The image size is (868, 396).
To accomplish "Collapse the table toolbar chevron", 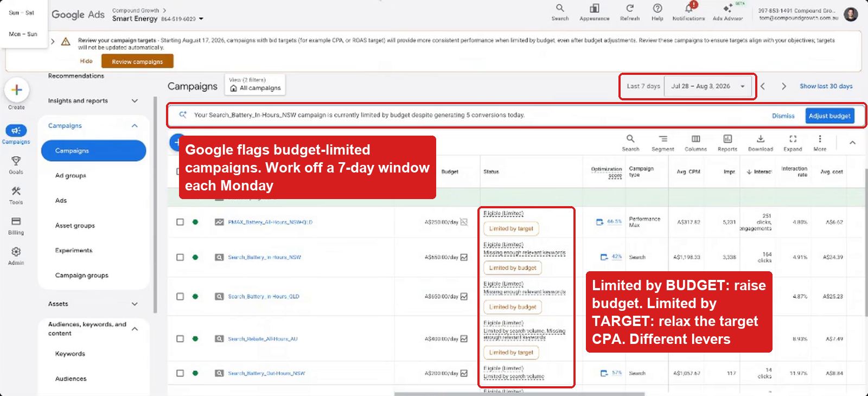I will [x=852, y=143].
